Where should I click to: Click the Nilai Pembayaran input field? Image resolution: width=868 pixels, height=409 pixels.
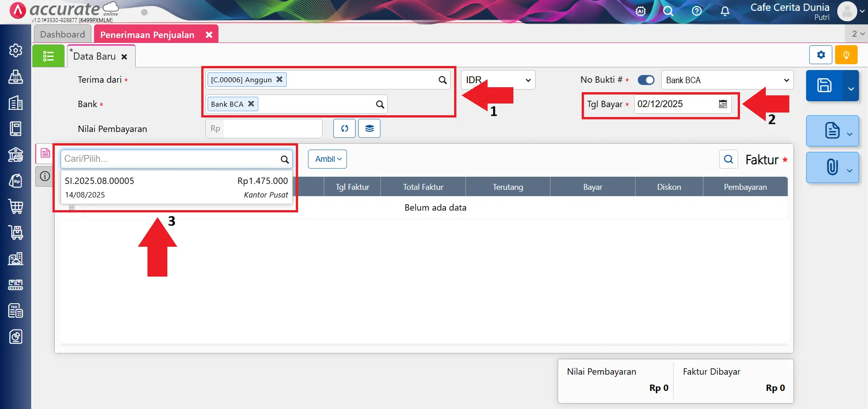click(x=272, y=128)
